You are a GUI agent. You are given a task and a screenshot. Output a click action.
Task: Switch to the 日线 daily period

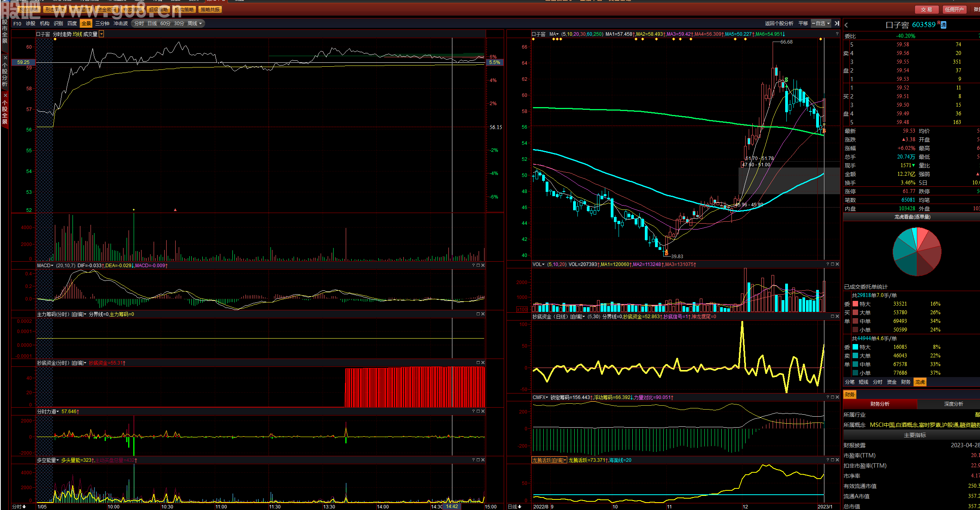152,24
